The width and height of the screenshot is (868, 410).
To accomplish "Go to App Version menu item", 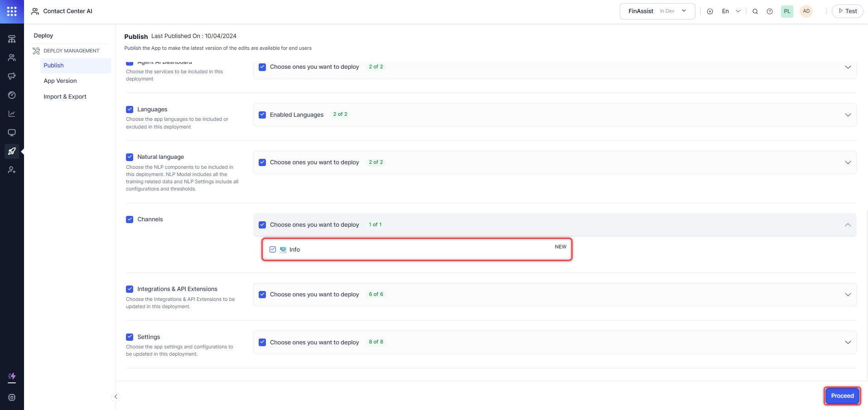I will pyautogui.click(x=60, y=81).
